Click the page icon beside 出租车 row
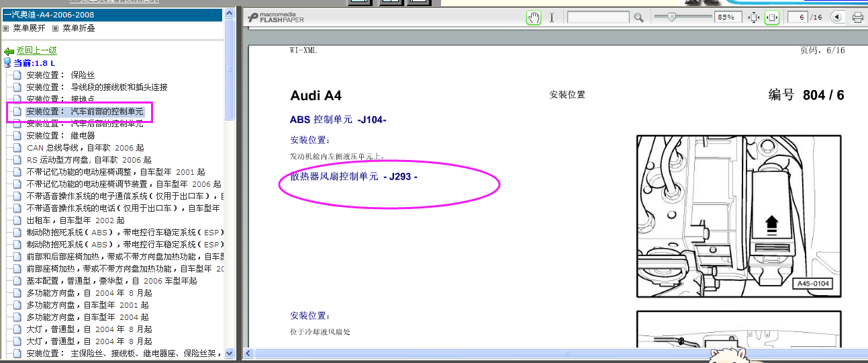Viewport: 868px width, 363px height. (17, 220)
